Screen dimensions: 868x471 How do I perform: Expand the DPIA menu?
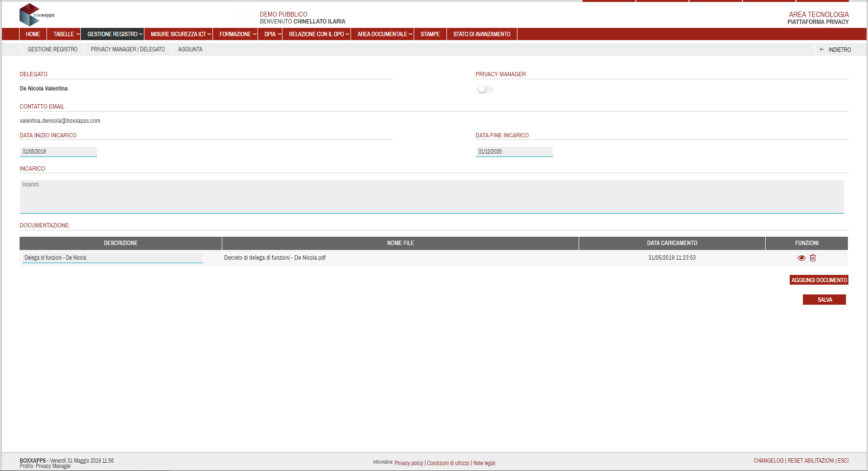[270, 34]
